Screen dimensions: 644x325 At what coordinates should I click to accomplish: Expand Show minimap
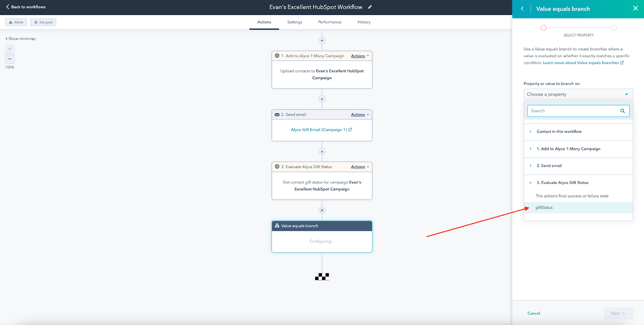point(21,39)
